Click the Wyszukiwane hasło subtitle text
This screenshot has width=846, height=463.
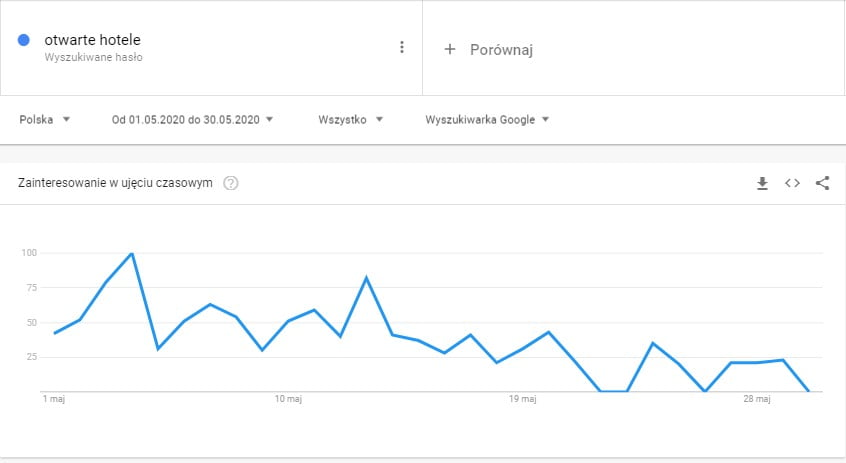tap(93, 57)
